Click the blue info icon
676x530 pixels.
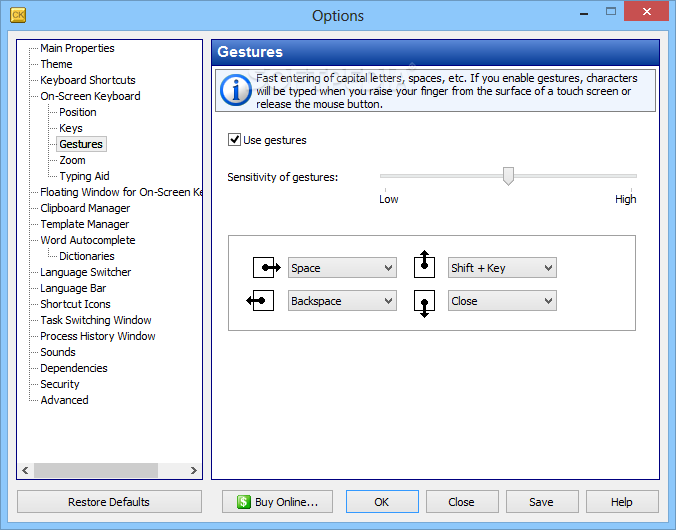point(235,90)
